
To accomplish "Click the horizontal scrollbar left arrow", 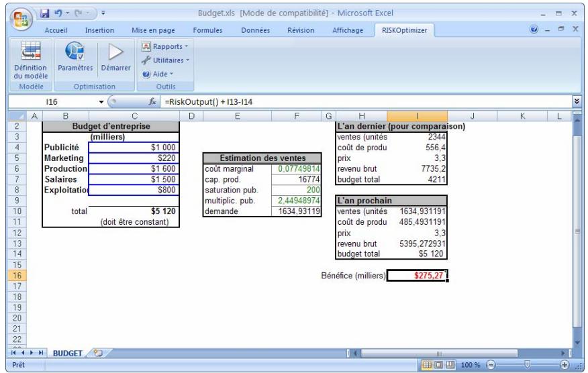I will [x=356, y=353].
